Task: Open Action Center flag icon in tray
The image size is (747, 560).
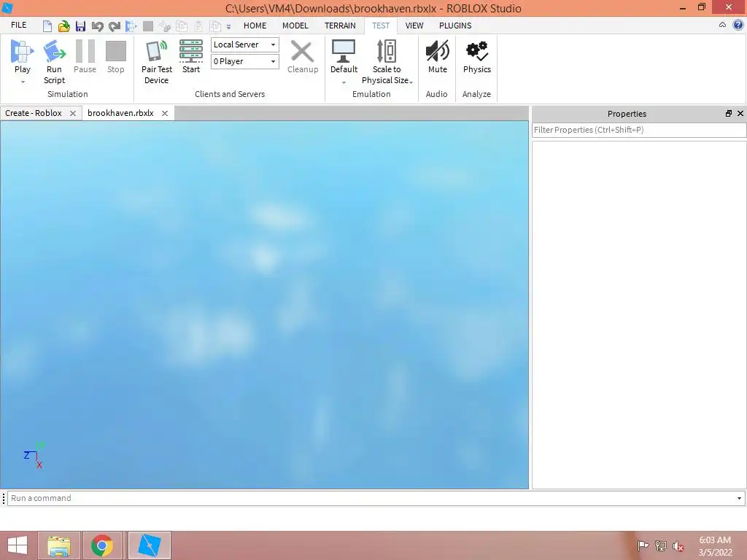Action: pos(643,545)
